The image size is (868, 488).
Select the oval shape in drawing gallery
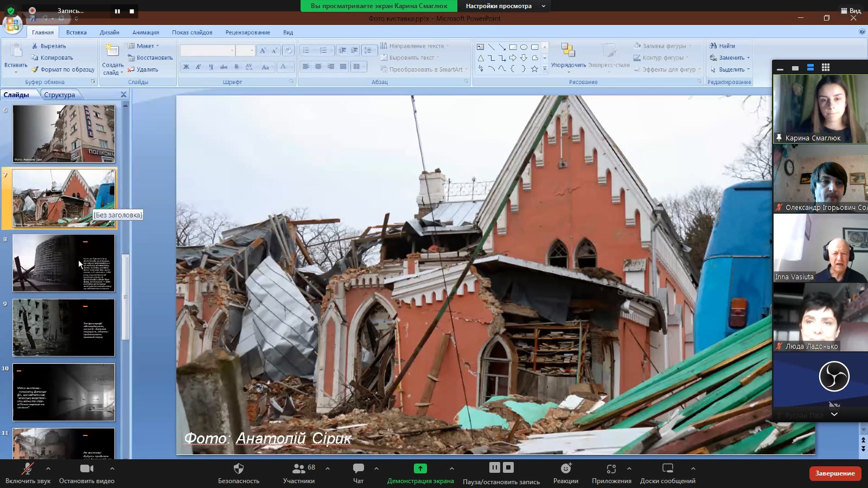(x=524, y=47)
